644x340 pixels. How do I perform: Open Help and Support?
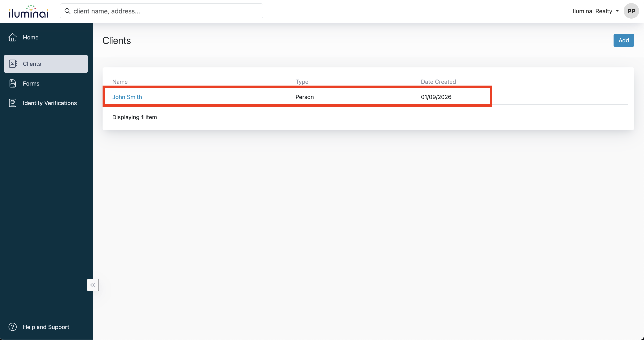pyautogui.click(x=46, y=327)
